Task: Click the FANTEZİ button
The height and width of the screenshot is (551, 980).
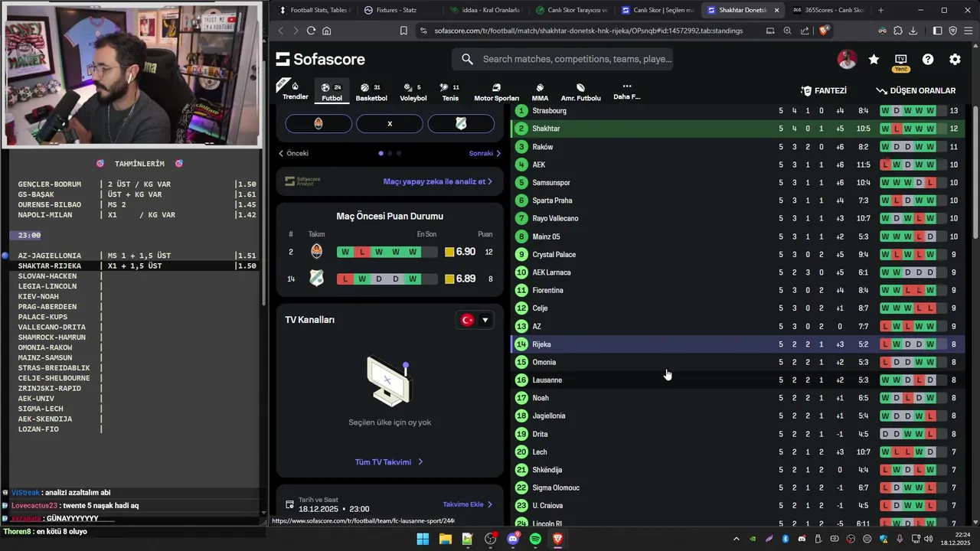Action: [823, 90]
